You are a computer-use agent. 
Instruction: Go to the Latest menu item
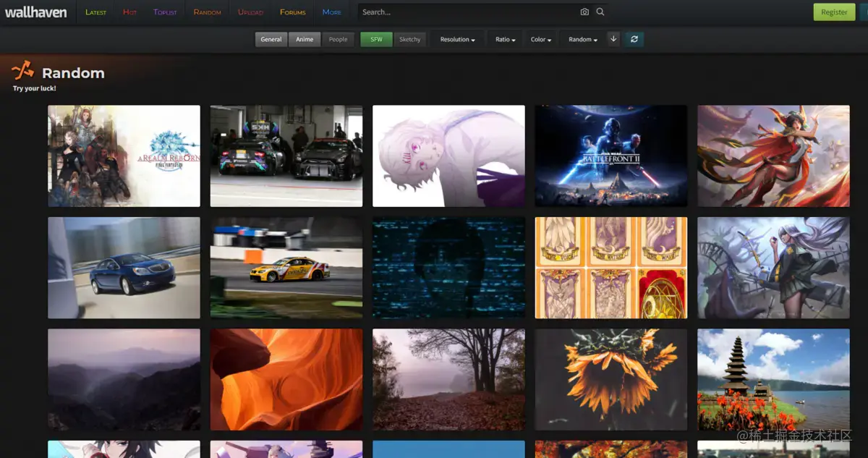[x=95, y=12]
